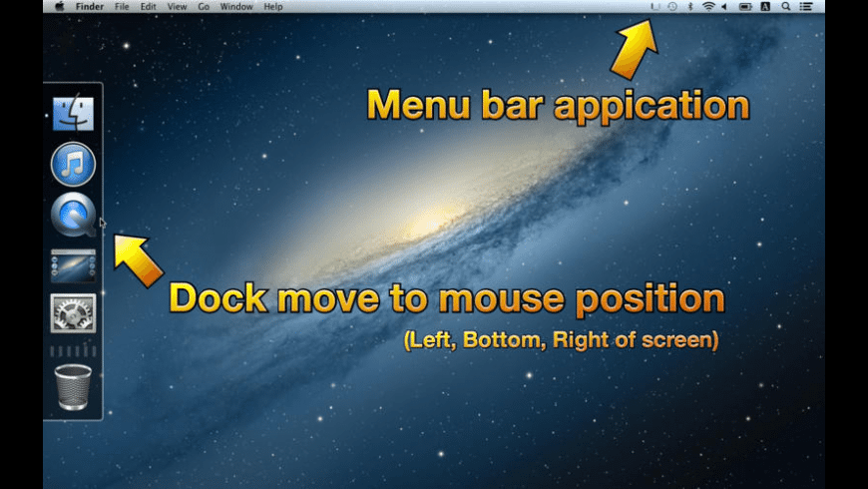Image resolution: width=868 pixels, height=489 pixels.
Task: Open the Trash in the Dock
Action: [73, 387]
